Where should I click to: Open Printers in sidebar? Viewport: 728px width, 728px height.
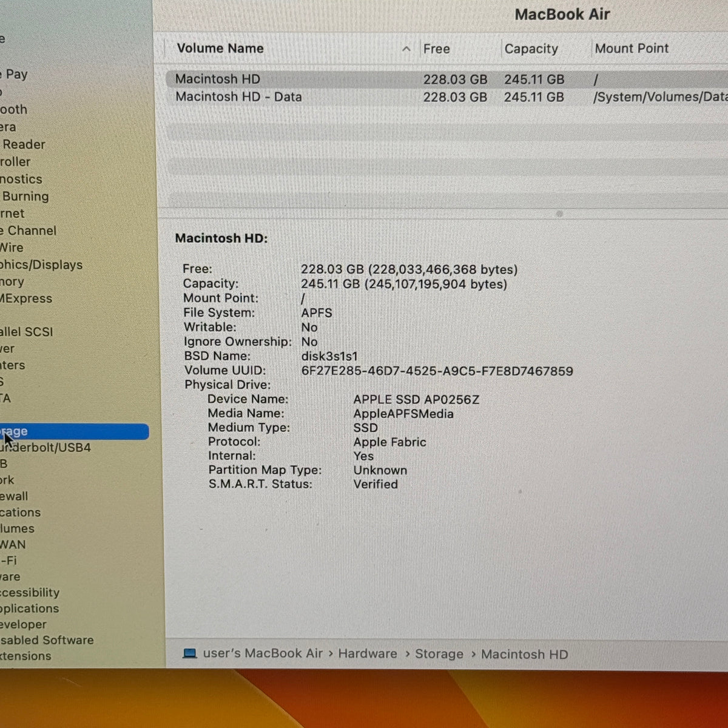(13, 365)
